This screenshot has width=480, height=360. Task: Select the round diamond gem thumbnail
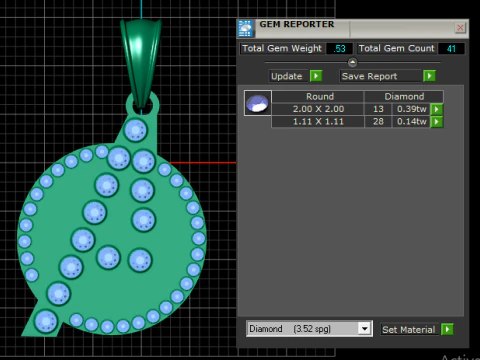coord(257,103)
